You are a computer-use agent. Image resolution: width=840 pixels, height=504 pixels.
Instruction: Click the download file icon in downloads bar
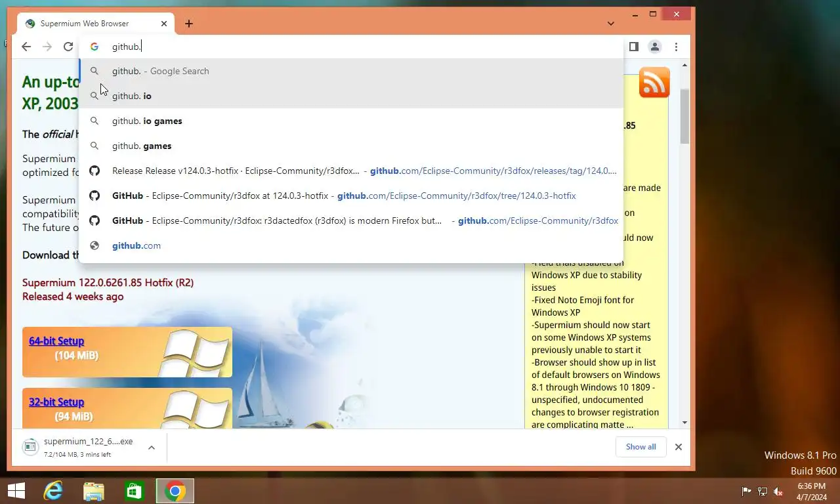pos(30,447)
